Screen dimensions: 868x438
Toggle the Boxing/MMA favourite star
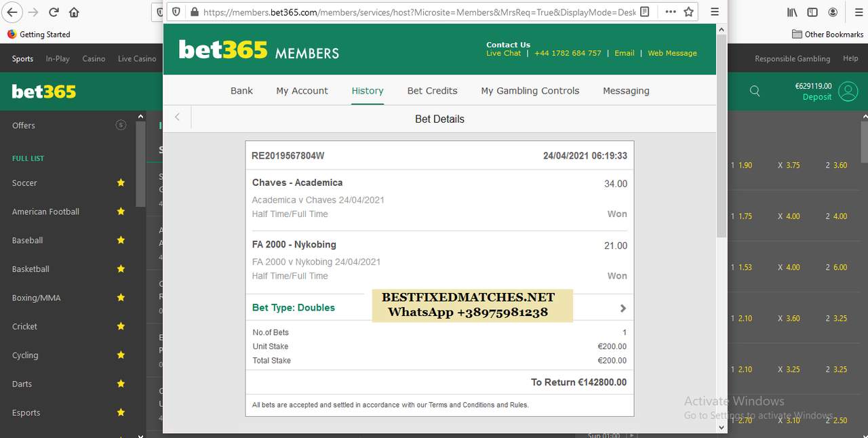pos(121,298)
